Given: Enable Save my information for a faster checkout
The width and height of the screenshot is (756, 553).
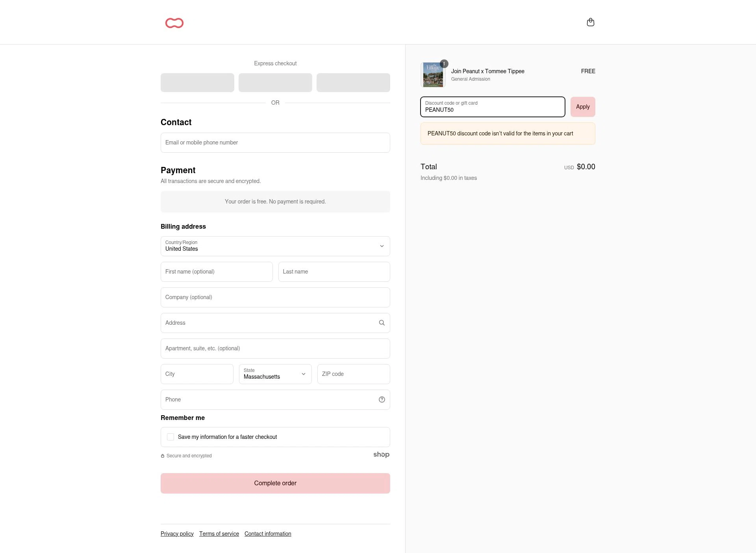Looking at the screenshot, I should [170, 437].
